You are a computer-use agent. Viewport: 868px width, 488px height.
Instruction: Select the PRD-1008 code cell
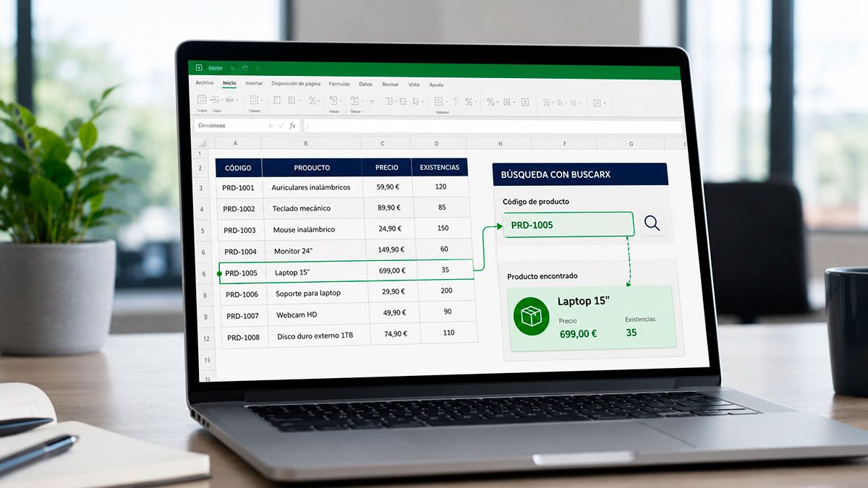pos(244,338)
